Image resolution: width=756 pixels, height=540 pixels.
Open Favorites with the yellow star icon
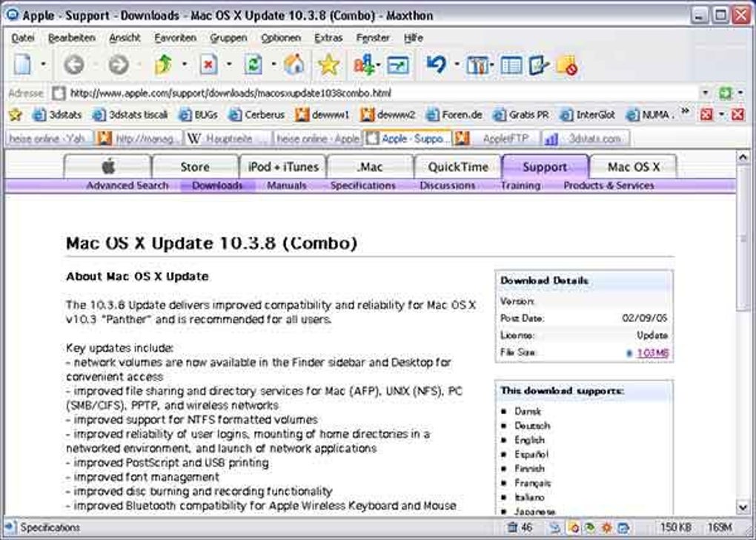point(328,65)
